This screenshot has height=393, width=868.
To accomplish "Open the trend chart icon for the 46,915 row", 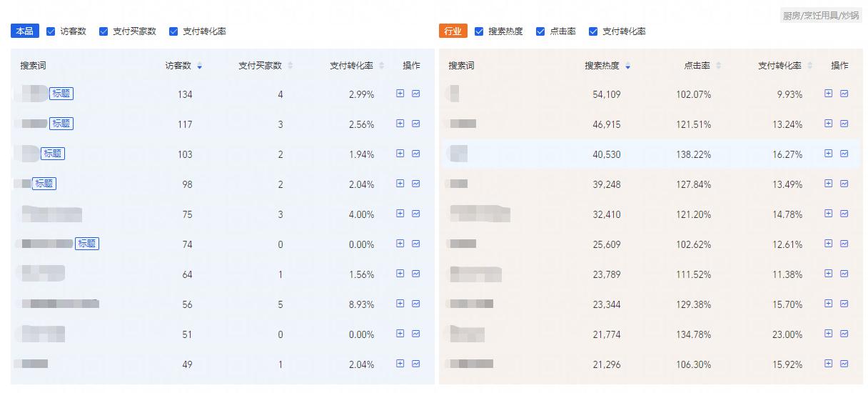I will click(844, 124).
